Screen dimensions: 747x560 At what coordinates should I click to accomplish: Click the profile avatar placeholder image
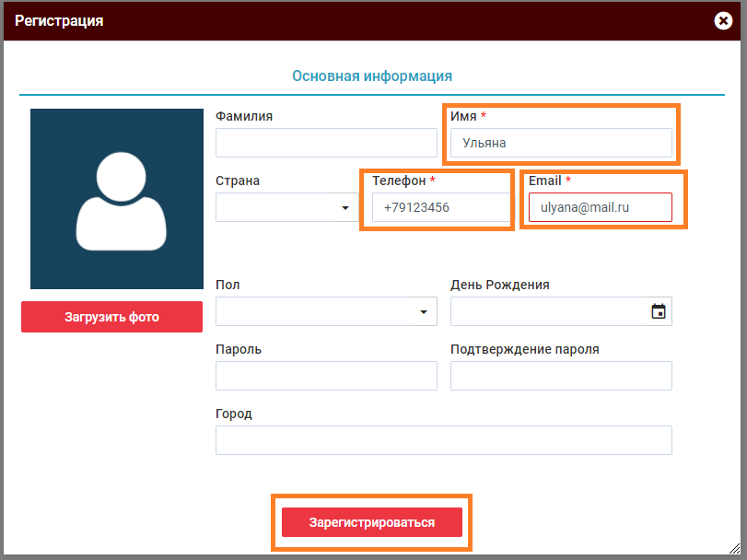tap(116, 199)
